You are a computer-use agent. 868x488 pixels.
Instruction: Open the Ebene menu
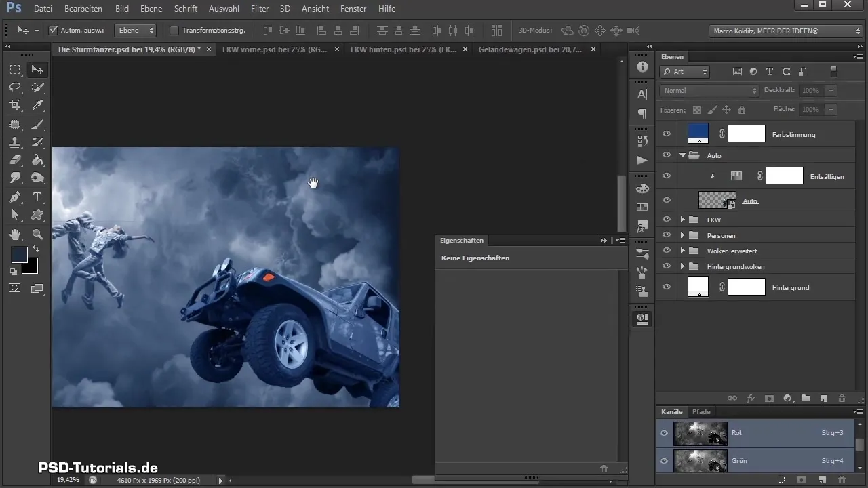tap(152, 9)
